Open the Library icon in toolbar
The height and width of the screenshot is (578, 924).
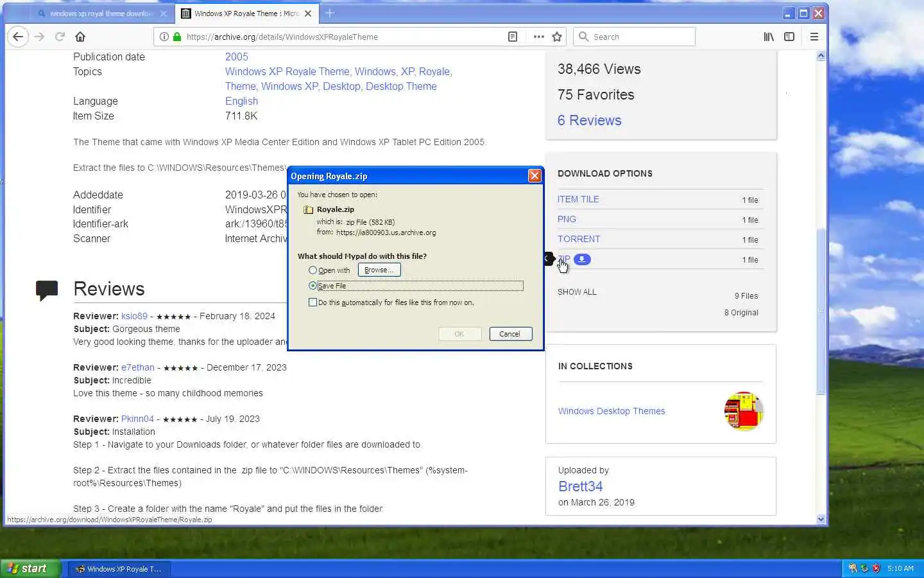coord(769,37)
